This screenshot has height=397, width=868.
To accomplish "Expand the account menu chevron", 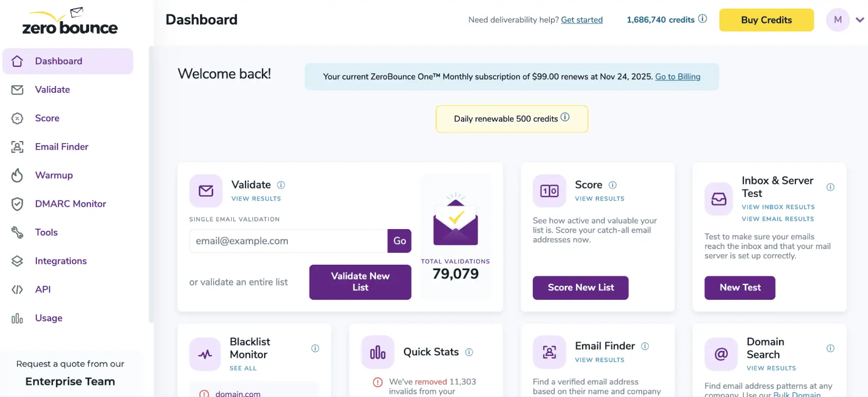I will point(860,20).
